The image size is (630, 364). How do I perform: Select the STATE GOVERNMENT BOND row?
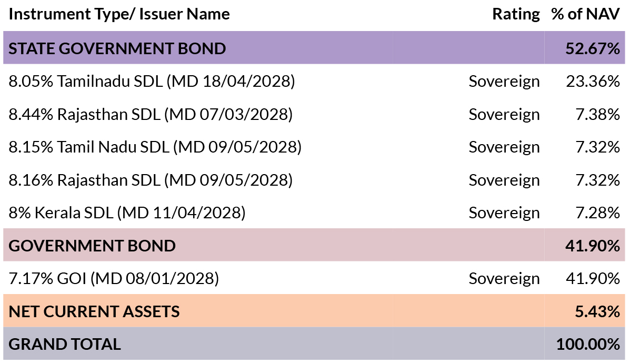click(x=314, y=48)
